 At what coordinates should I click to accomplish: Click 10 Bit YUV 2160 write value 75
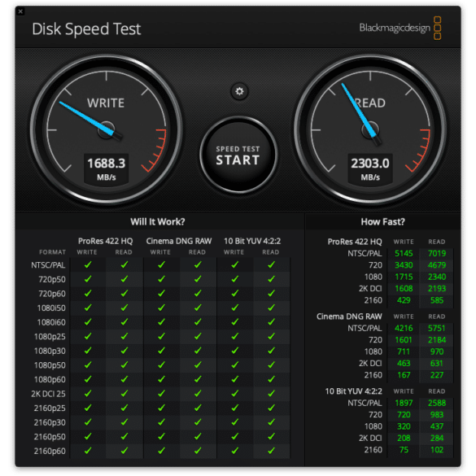click(404, 450)
